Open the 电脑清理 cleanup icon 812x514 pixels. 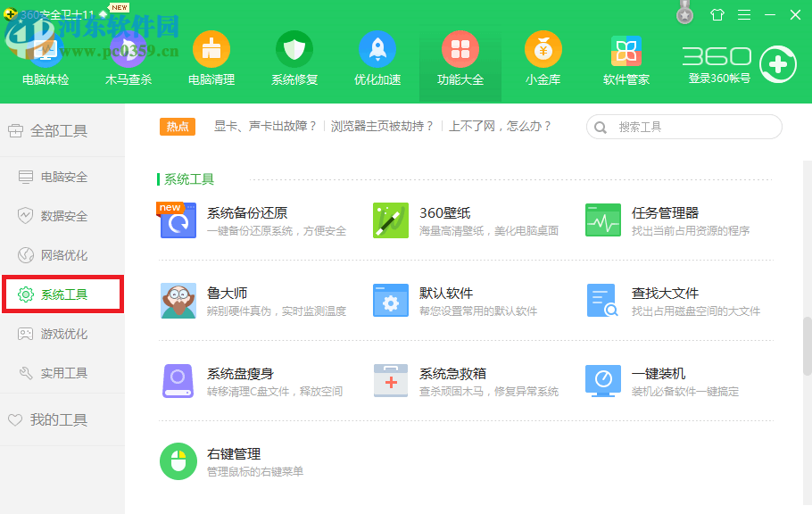211,49
